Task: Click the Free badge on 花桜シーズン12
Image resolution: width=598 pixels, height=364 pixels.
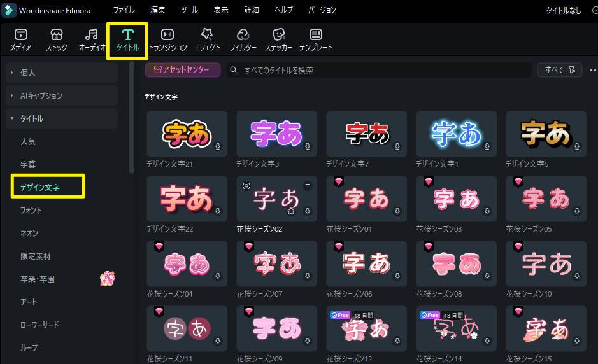Action: click(x=340, y=315)
